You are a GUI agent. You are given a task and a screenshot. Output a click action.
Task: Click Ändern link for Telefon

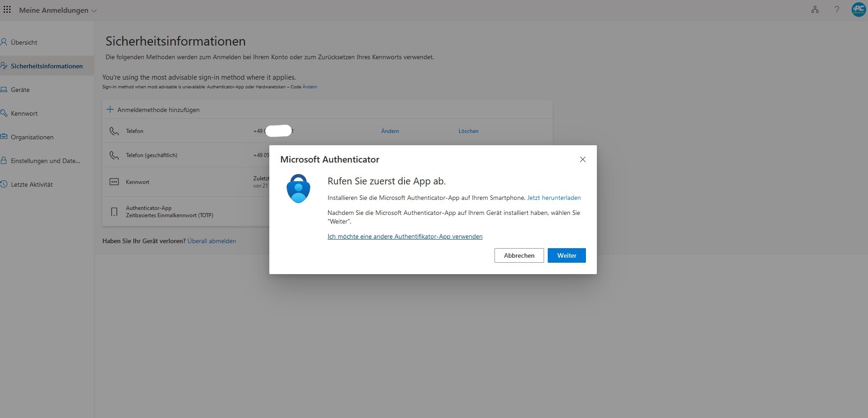(390, 131)
